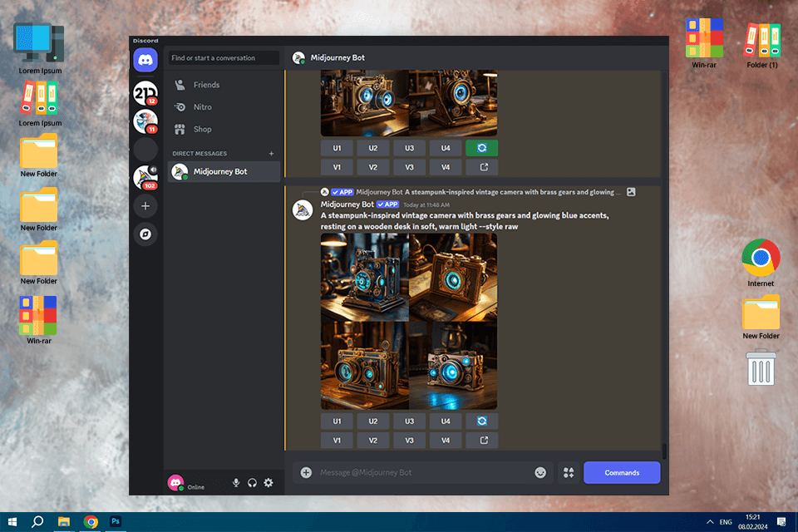The image size is (798, 532).
Task: Click the Find or start a conversation field
Action: coord(224,58)
